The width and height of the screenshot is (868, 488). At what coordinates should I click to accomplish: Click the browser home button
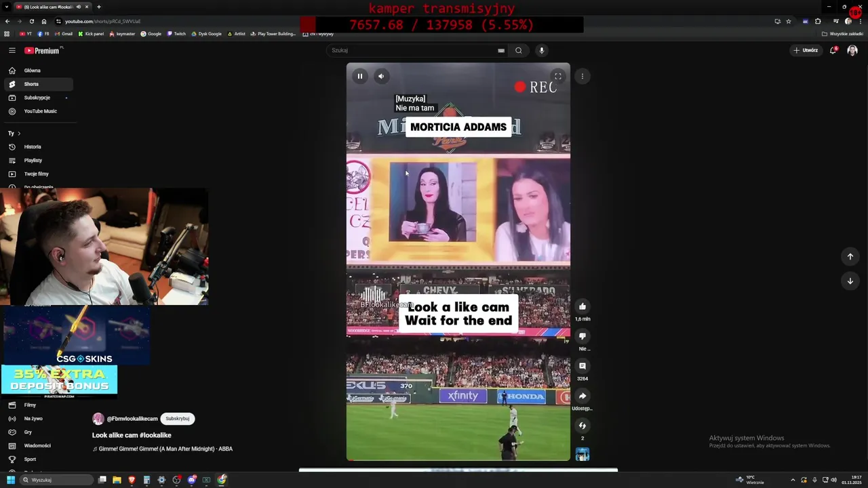click(x=43, y=21)
